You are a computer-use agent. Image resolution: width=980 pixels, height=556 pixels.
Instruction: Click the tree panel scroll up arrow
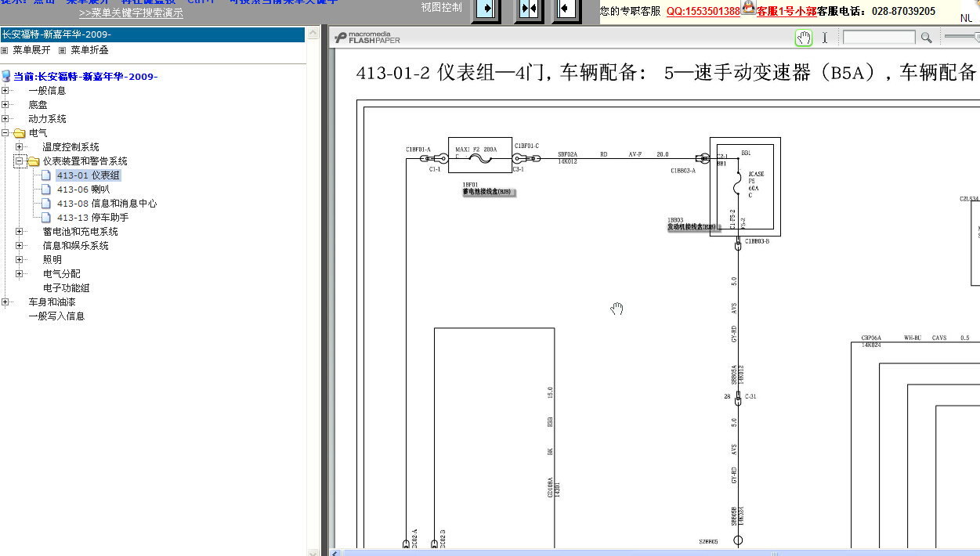(x=313, y=34)
